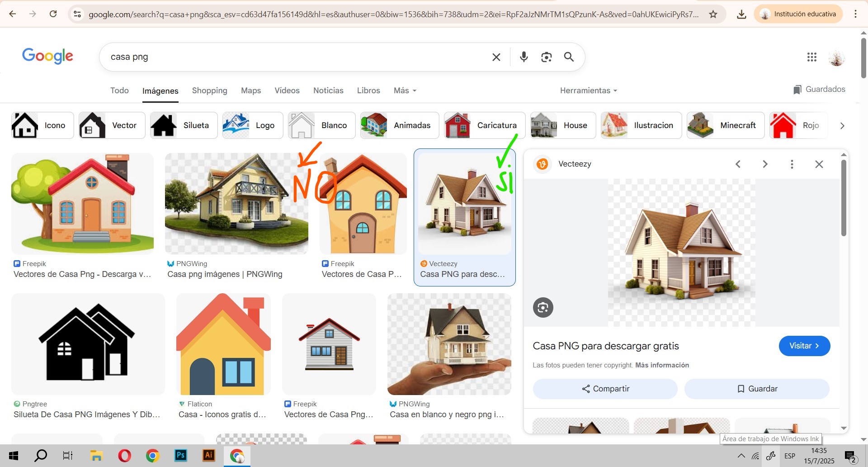
Task: Open PNGWing house on hand thumbnail
Action: click(449, 344)
